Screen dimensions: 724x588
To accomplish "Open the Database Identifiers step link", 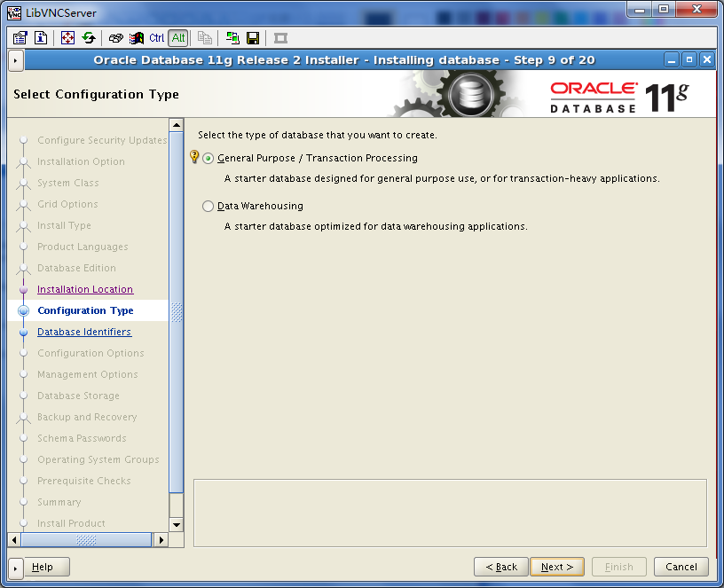I will 84,332.
